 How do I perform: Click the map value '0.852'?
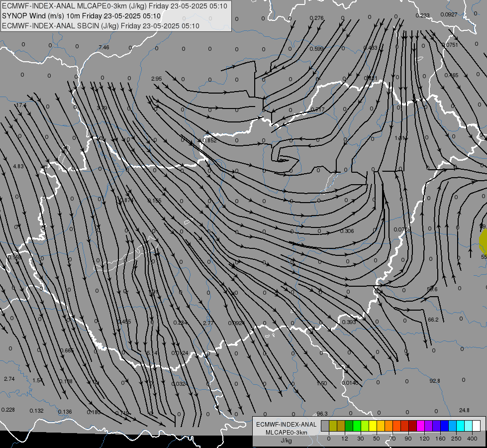coord(209,140)
